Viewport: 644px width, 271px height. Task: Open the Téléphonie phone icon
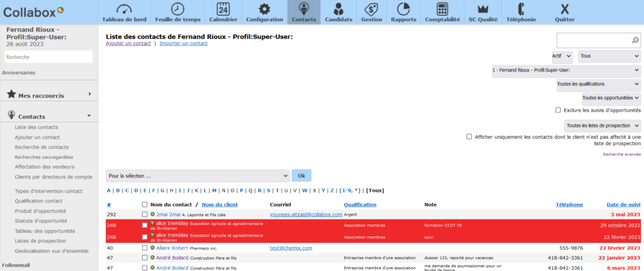click(x=521, y=9)
